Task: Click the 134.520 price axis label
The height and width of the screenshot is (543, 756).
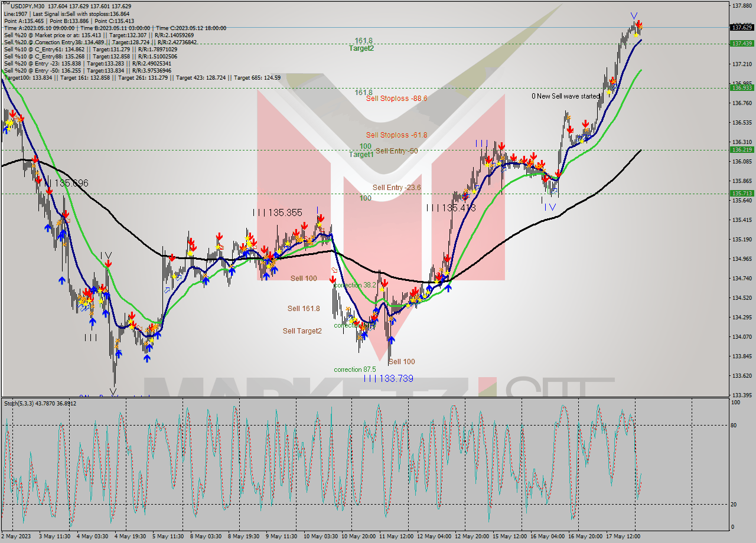Action: [x=742, y=297]
